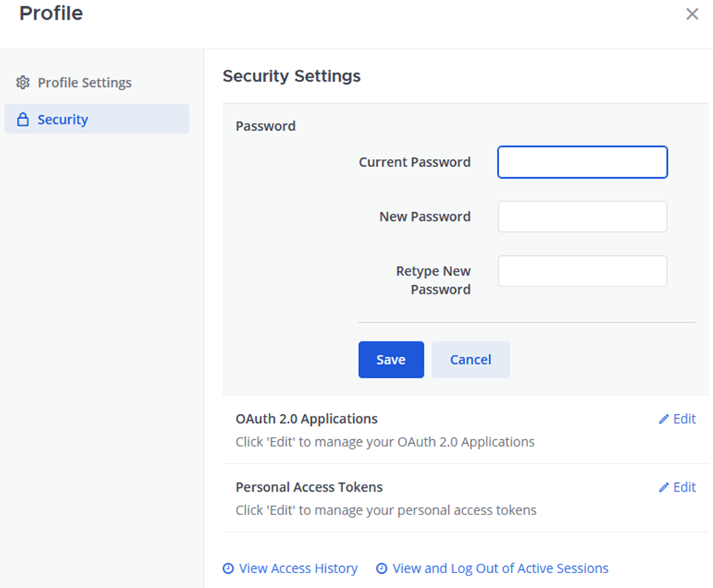Click the Profile Settings gear icon
Screen dimensions: 713x588
[23, 82]
